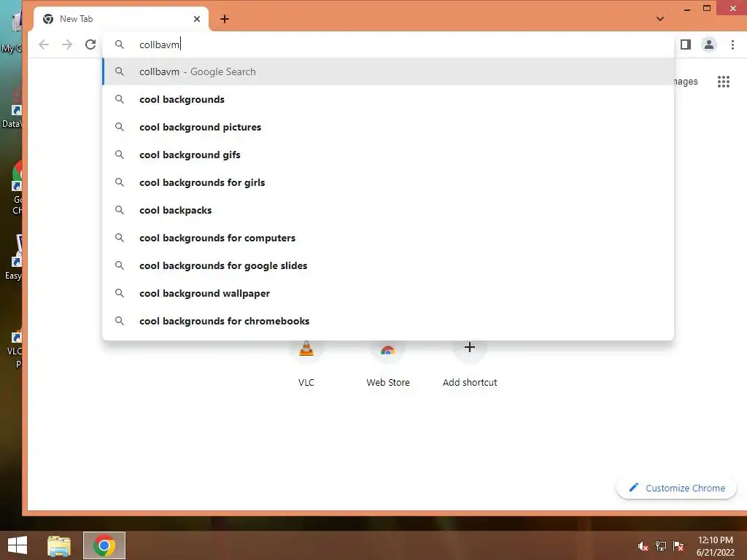Open a new tab with the plus icon

click(225, 19)
